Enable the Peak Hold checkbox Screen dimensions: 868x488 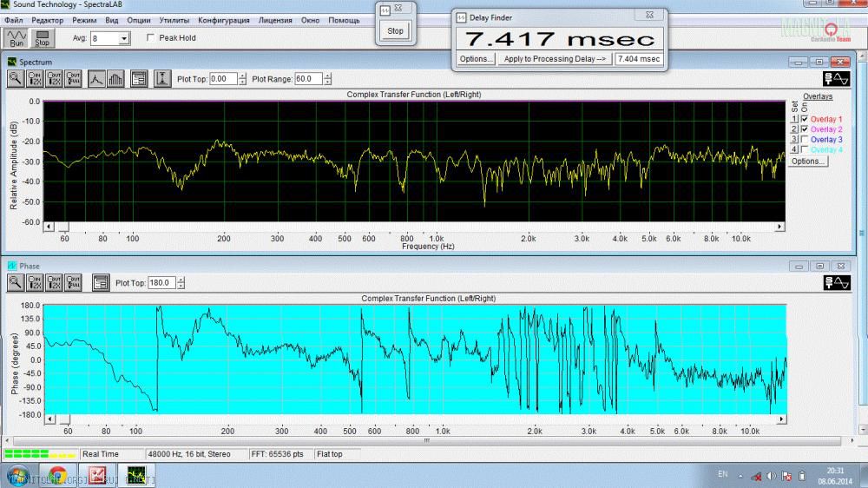point(150,37)
